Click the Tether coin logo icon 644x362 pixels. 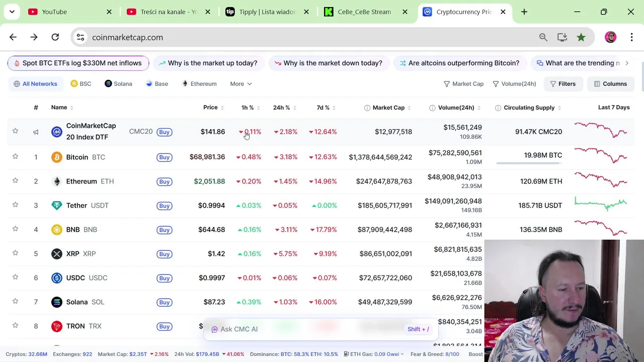(57, 206)
